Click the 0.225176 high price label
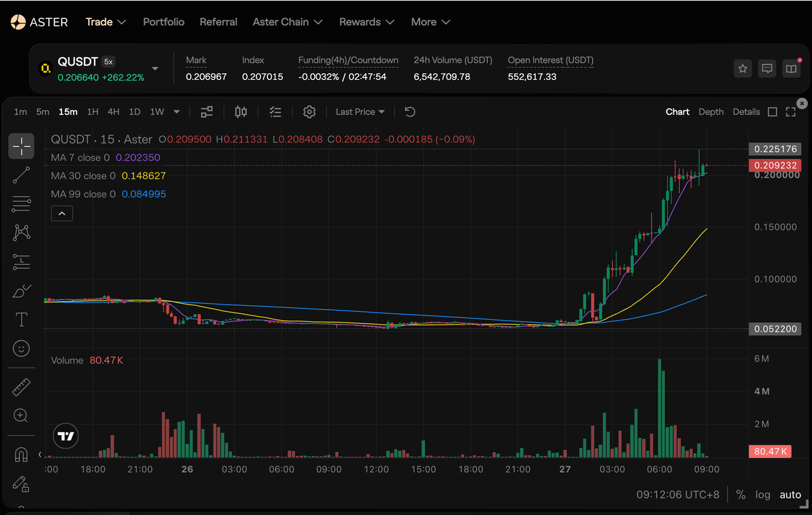This screenshot has width=812, height=515. [x=775, y=149]
